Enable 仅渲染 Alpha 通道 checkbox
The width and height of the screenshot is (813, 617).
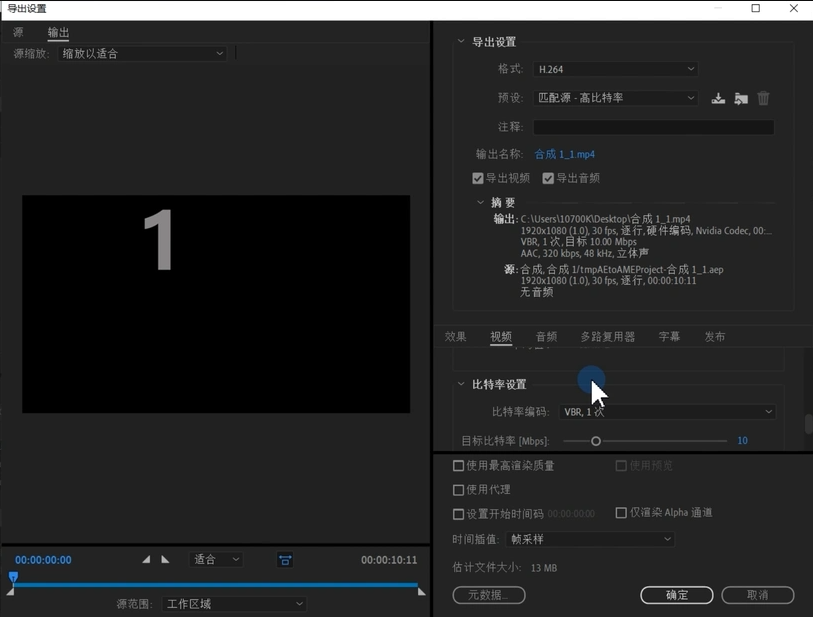click(621, 513)
